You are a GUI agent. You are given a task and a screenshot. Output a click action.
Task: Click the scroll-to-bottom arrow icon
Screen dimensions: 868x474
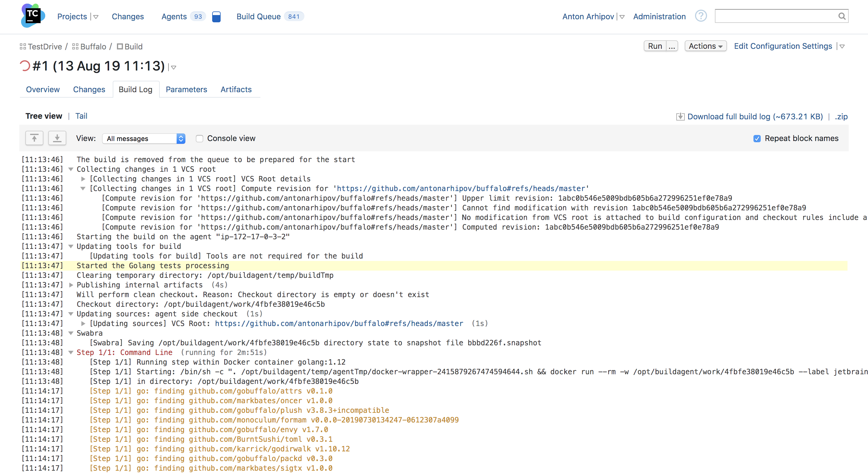[x=57, y=138]
